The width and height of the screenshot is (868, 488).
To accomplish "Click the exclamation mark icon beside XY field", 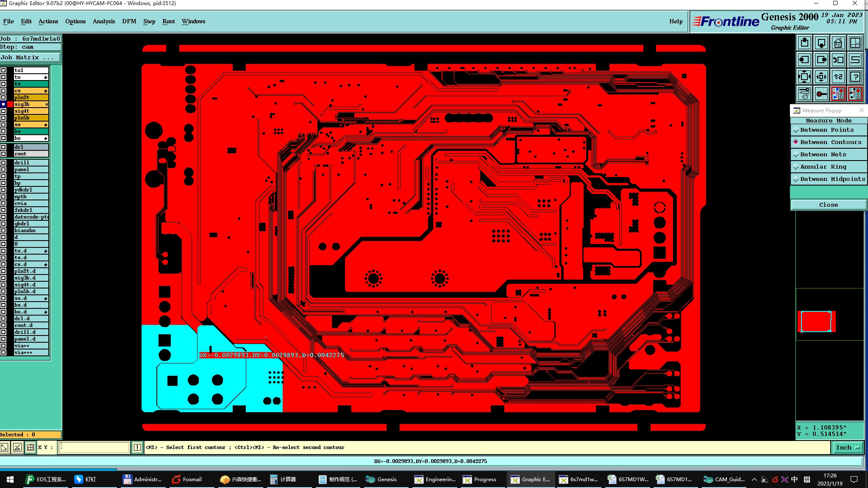I will coord(137,447).
